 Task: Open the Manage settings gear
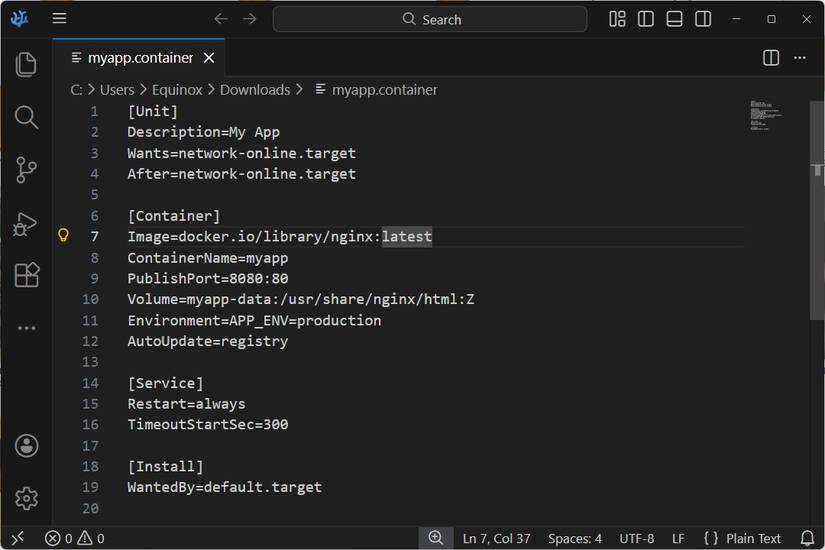(26, 498)
